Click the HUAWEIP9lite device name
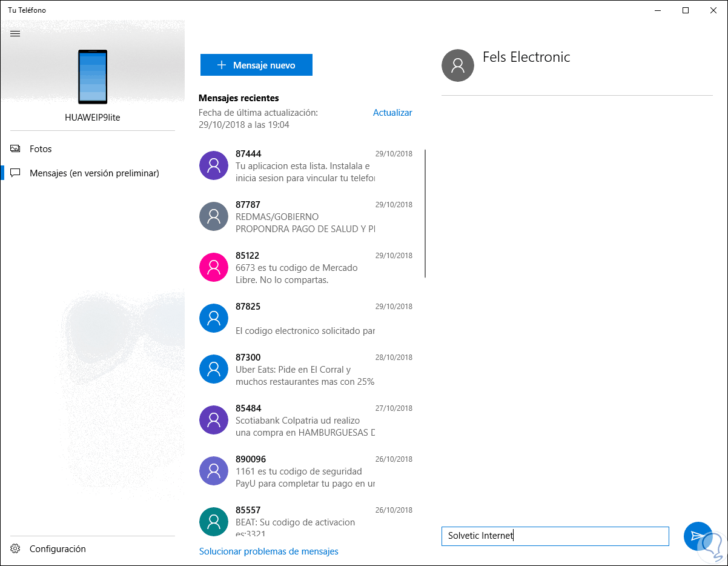 (x=93, y=118)
